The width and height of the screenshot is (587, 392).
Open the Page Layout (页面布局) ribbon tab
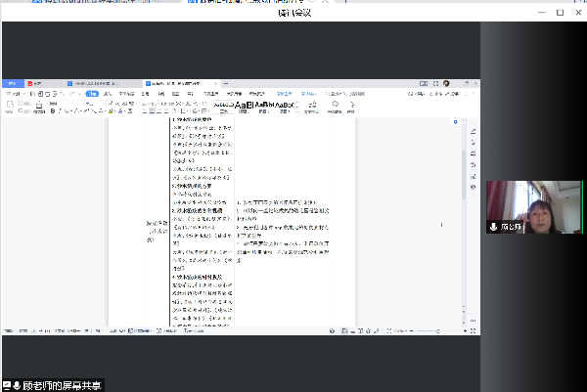[126, 94]
